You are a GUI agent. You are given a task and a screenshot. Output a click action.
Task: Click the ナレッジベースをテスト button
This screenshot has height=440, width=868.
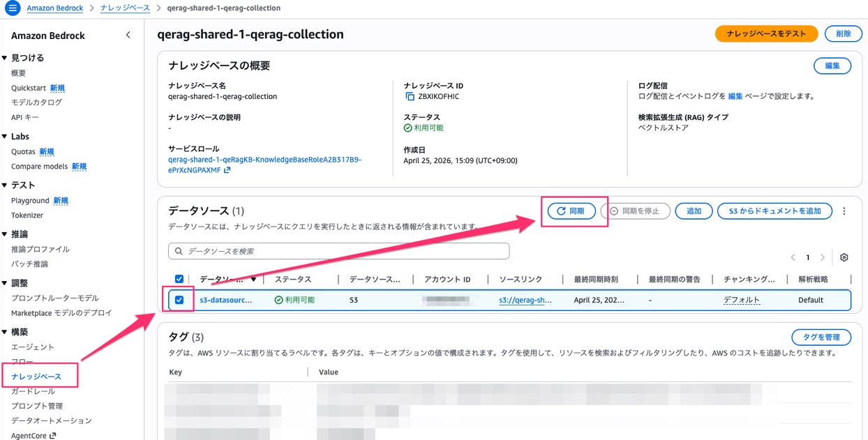coord(766,33)
